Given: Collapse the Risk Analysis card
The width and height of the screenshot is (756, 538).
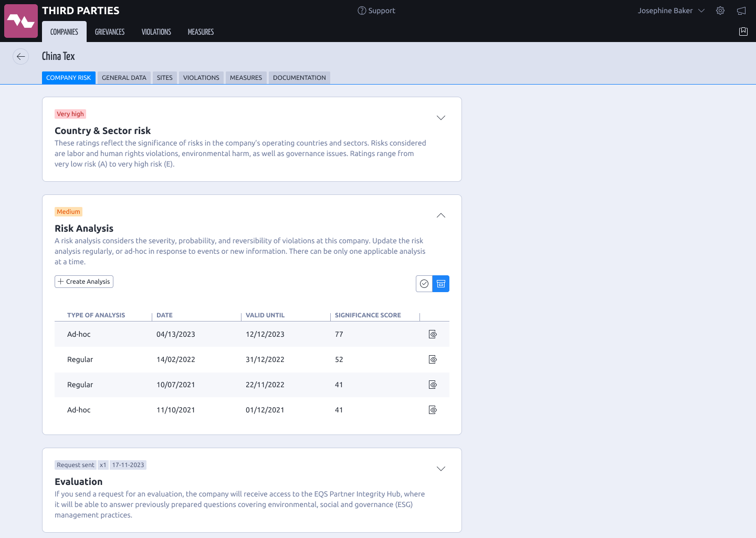Looking at the screenshot, I should pos(441,215).
